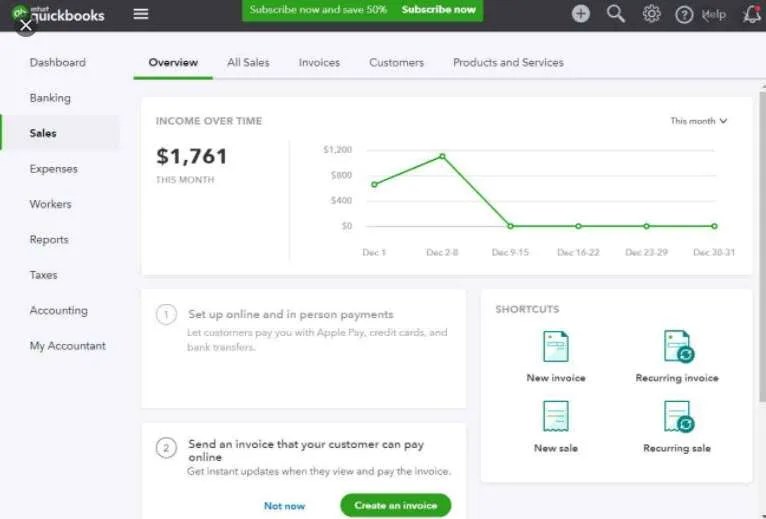Close overlay with X icon
Image resolution: width=766 pixels, height=519 pixels.
coord(25,25)
